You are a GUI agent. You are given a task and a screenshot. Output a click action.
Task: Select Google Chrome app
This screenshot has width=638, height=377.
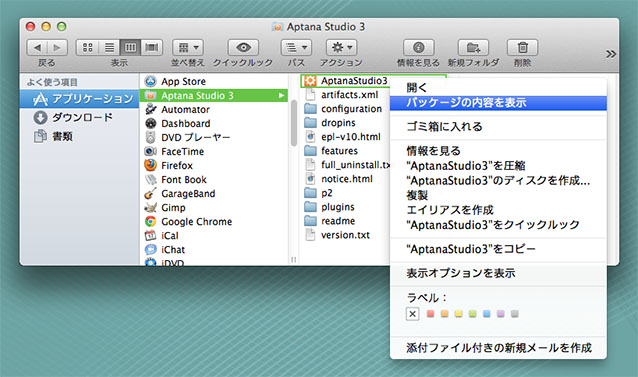point(214,222)
